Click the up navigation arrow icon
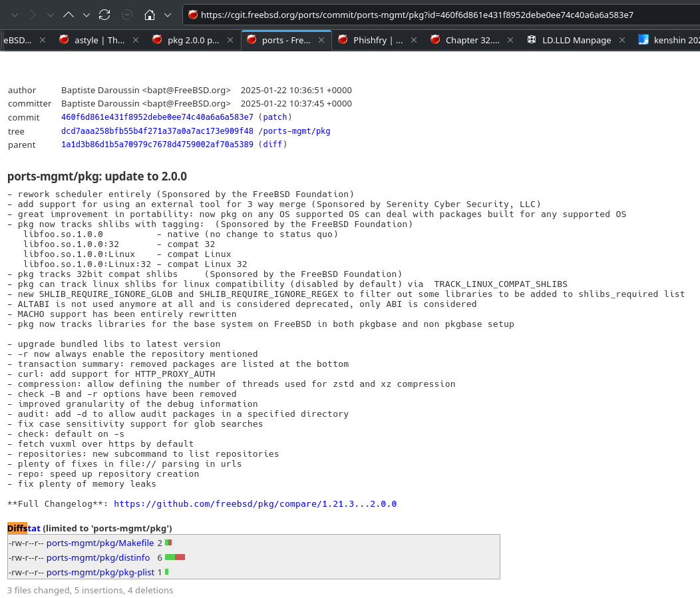The image size is (700, 598). (x=69, y=15)
